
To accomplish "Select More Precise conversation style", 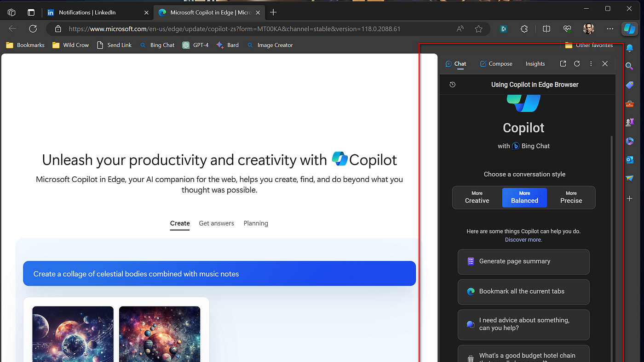I will tap(571, 198).
